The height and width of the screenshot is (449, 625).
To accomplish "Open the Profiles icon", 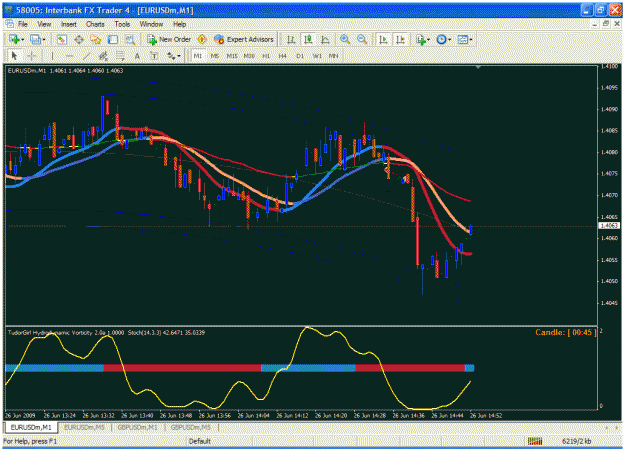I will coord(35,39).
